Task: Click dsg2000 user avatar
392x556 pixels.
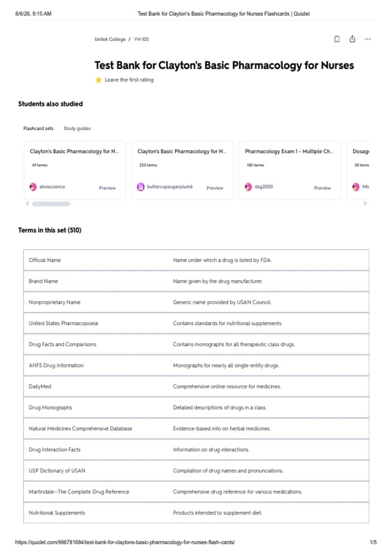Action: tap(248, 187)
